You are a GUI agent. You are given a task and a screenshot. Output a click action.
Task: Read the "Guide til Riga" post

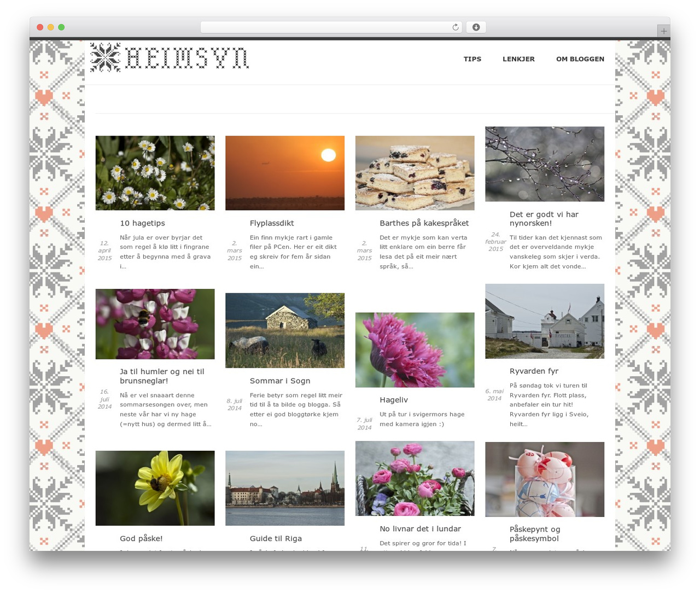click(x=276, y=538)
